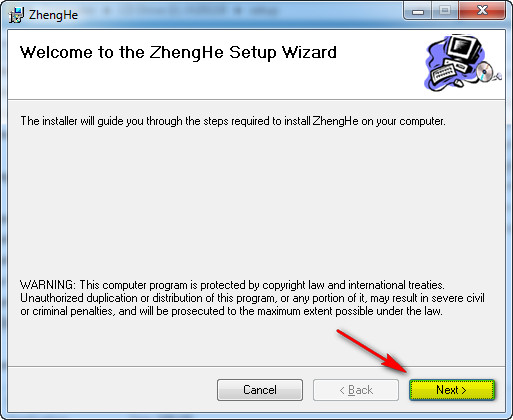Minimize the ZhengHe setup window
The image size is (513, 420).
click(x=418, y=11)
